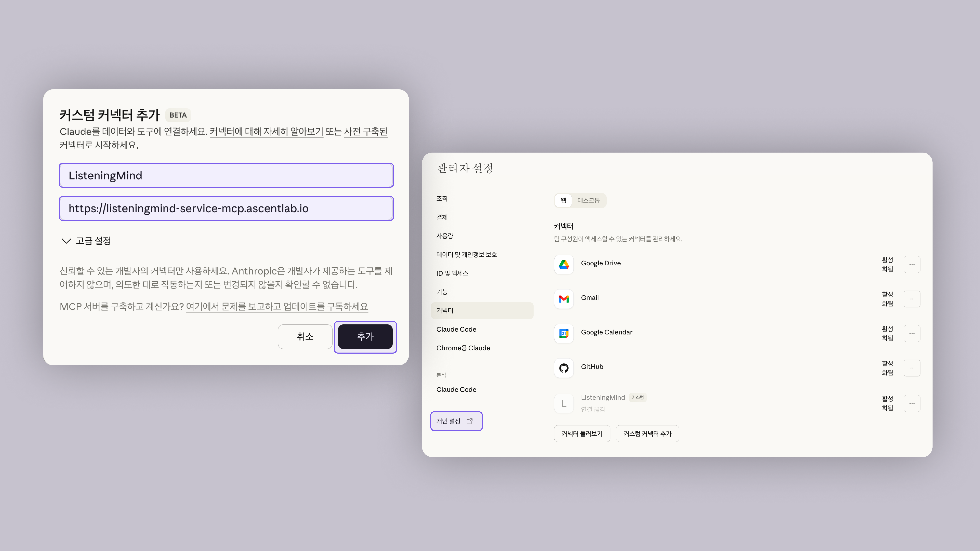Viewport: 980px width, 551px height.
Task: Open the 커넥터에 대해 자세히 알아보기 link
Action: click(x=266, y=132)
